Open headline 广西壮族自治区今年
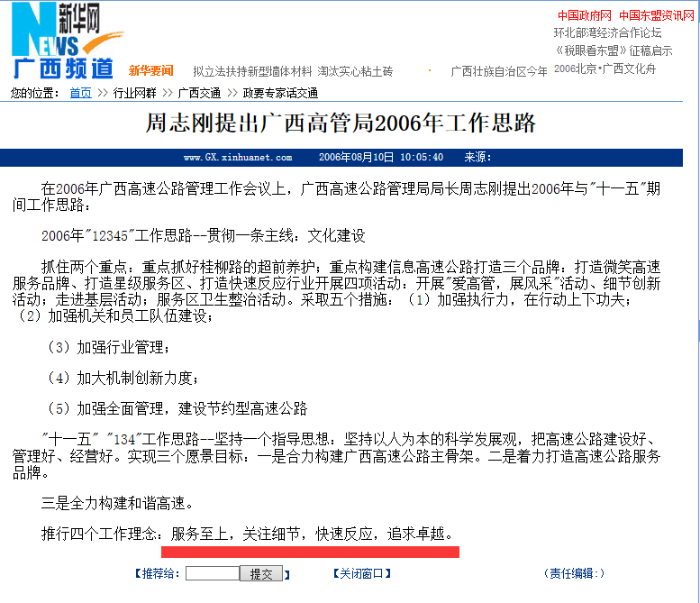The width and height of the screenshot is (700, 603). [x=498, y=71]
